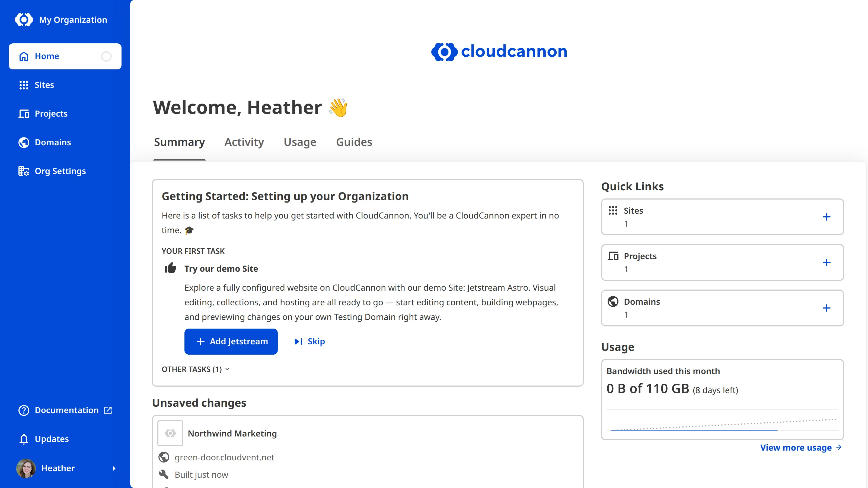Viewport: 868px width, 488px height.
Task: Click the Sites grid icon in Quick Links
Action: [x=612, y=210]
